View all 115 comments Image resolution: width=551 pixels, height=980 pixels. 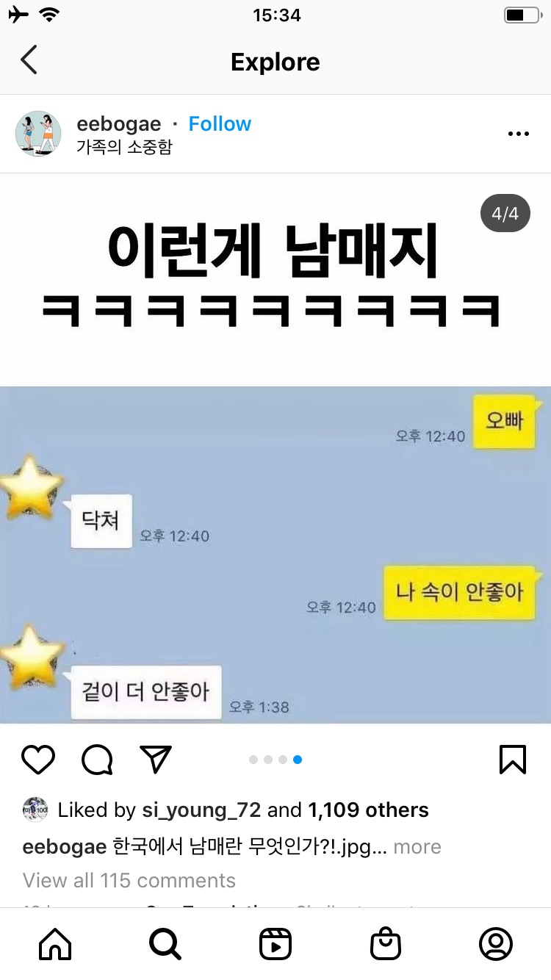click(129, 880)
